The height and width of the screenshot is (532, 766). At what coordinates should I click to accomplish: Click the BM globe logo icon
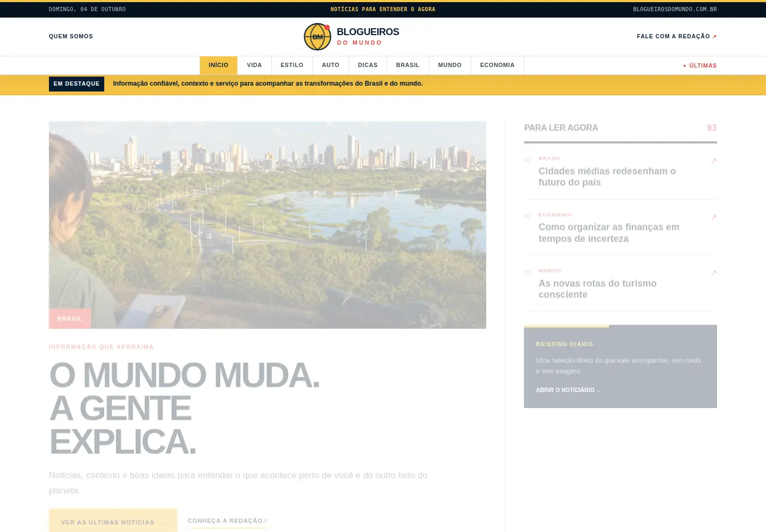tap(318, 37)
